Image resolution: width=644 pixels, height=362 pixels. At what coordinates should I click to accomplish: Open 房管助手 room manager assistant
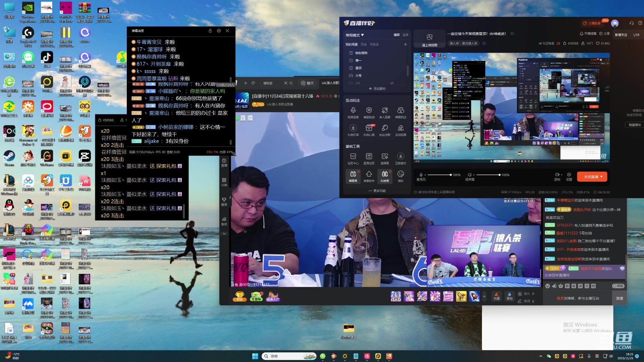(x=369, y=176)
